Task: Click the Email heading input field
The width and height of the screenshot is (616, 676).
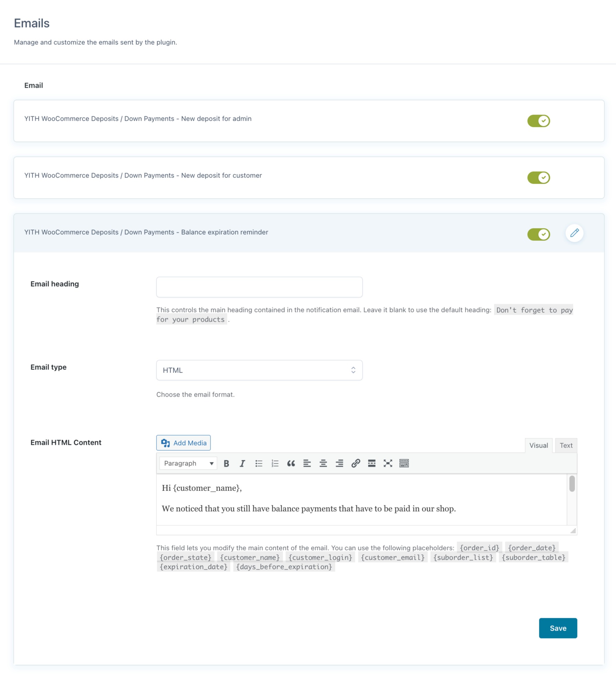Action: tap(259, 287)
